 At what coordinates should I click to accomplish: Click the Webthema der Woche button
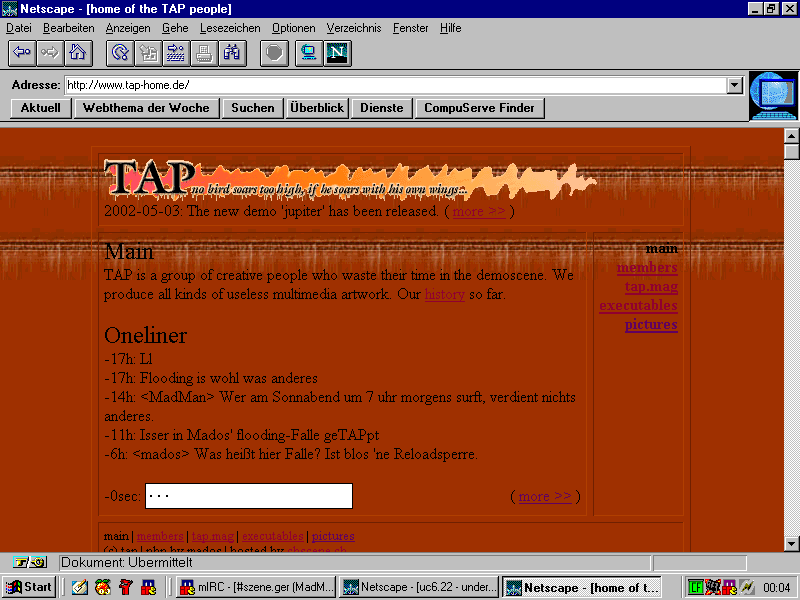(146, 108)
